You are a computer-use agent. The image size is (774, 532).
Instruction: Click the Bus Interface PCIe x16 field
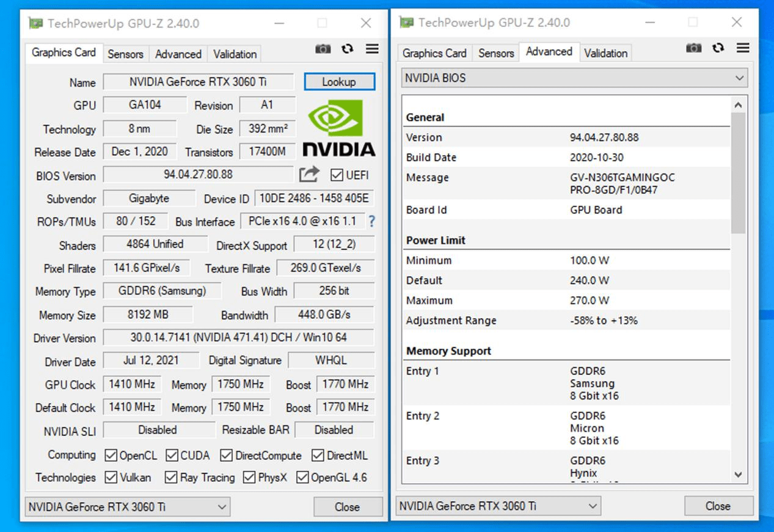point(302,221)
